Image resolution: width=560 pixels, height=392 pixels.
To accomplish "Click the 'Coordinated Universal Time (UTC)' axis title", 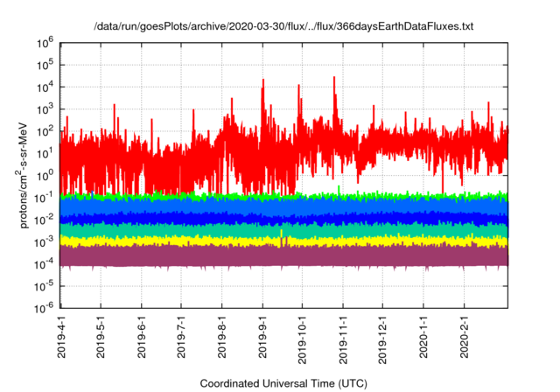I will 283,384.
